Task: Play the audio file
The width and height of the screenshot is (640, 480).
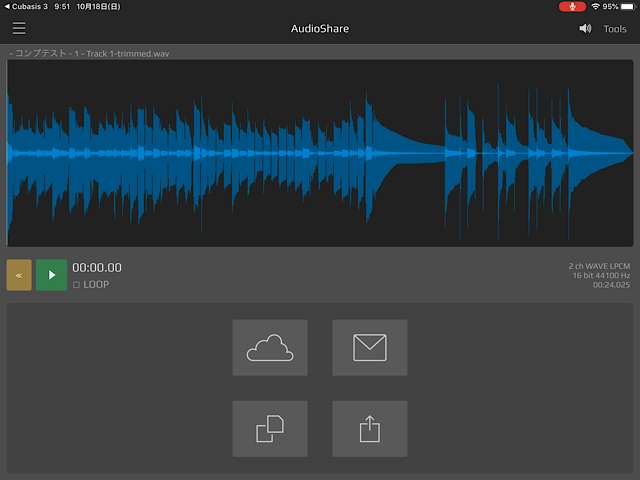Action: click(51, 275)
